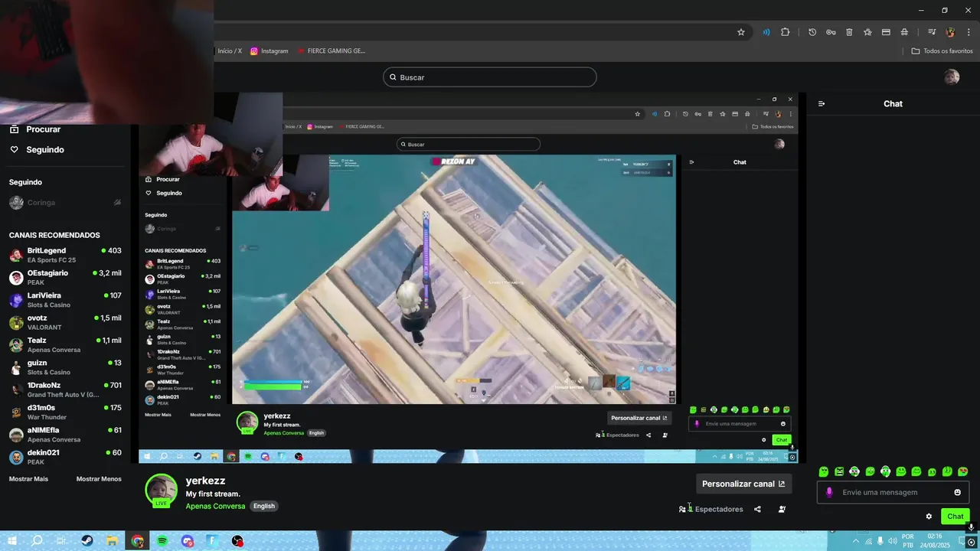980x551 pixels.
Task: Click the Buscar search field
Action: [x=490, y=77]
